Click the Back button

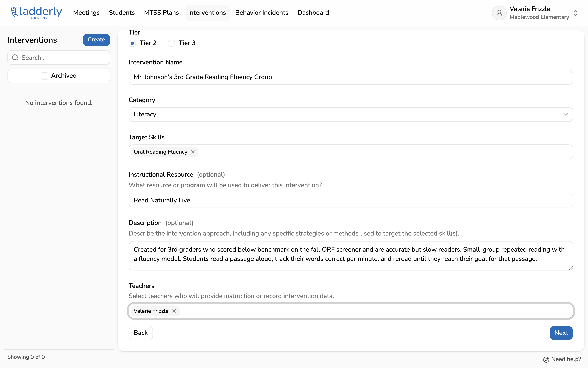click(x=141, y=333)
